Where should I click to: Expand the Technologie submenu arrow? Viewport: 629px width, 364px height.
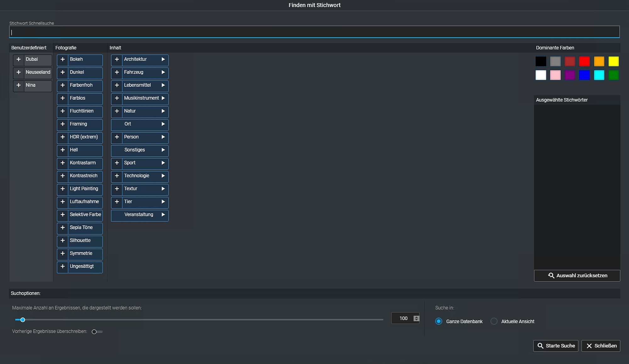[x=163, y=176]
